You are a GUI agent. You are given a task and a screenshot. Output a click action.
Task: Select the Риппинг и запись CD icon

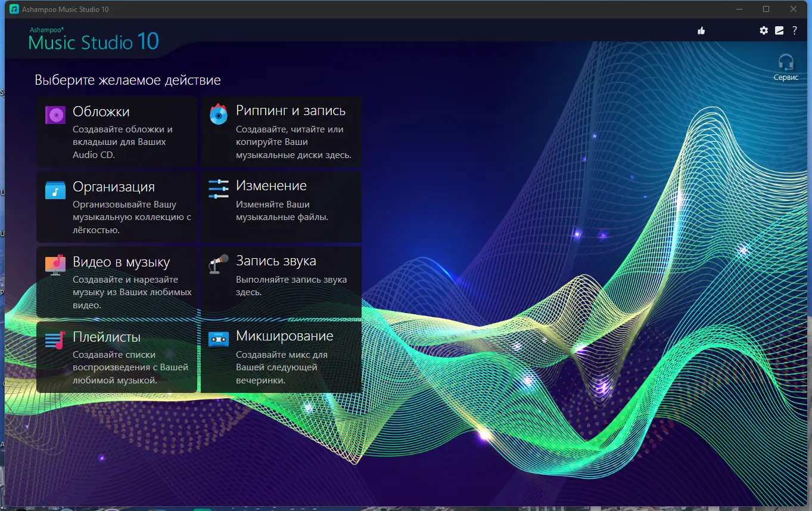tap(218, 114)
